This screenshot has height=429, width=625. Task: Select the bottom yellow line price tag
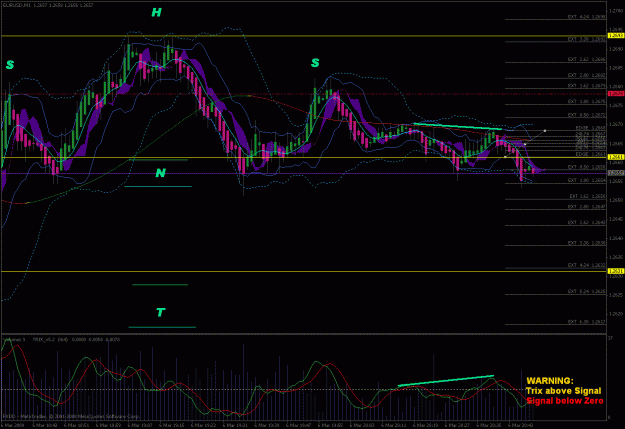point(615,271)
